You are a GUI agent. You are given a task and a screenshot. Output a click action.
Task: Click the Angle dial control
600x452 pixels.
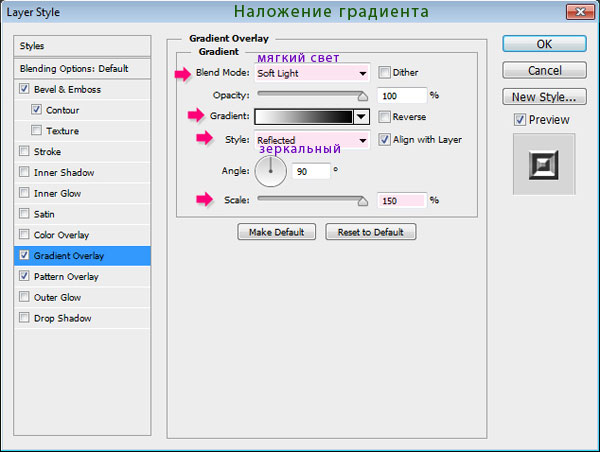tap(271, 171)
